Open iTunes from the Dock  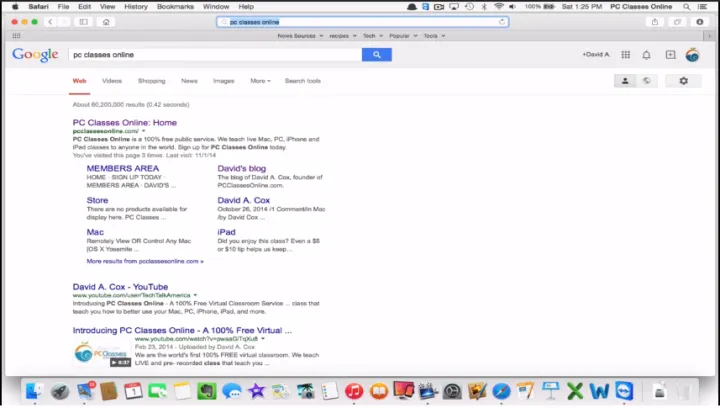354,391
